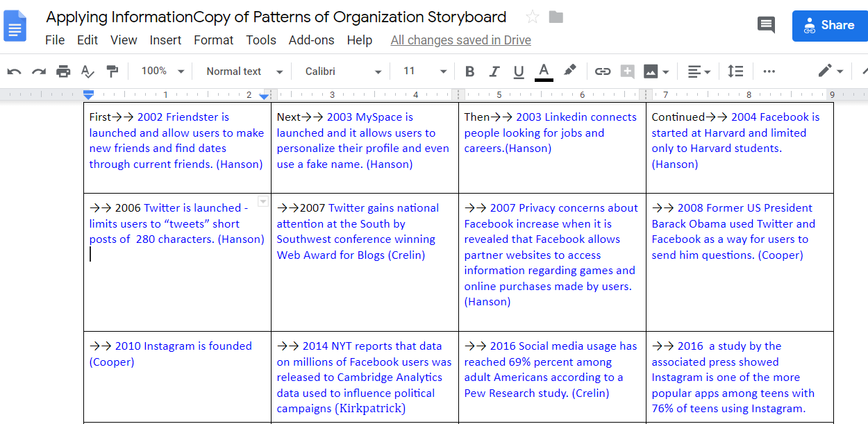868x424 pixels.
Task: Undo the last action
Action: (15, 71)
